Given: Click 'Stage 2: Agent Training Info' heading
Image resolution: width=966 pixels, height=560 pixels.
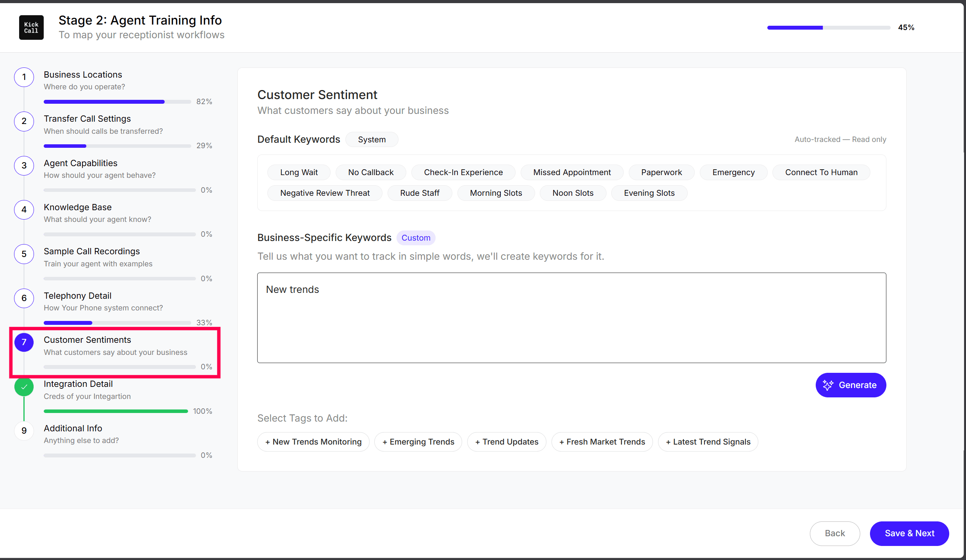Looking at the screenshot, I should [x=140, y=20].
